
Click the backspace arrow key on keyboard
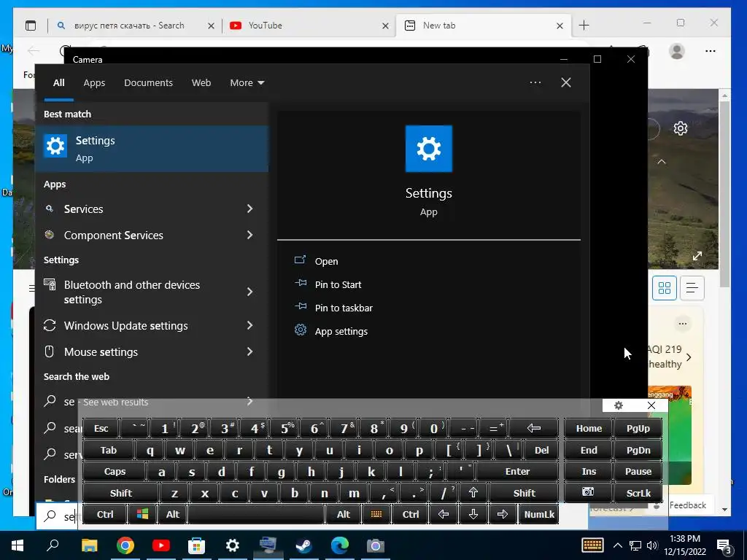533,428
